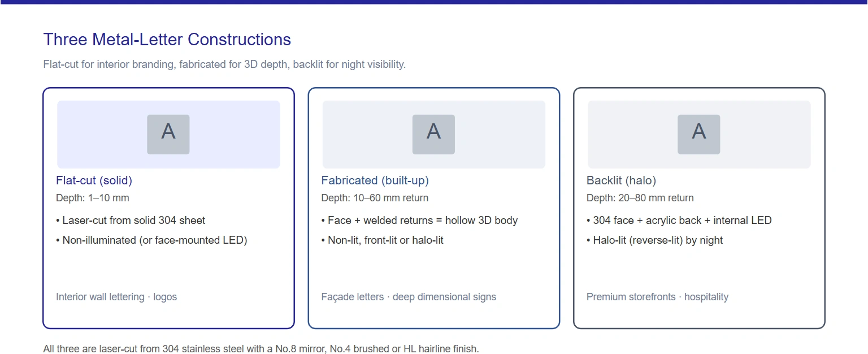Select 'Face + welded returns' bullet
Image resolution: width=868 pixels, height=354 pixels.
click(x=419, y=221)
